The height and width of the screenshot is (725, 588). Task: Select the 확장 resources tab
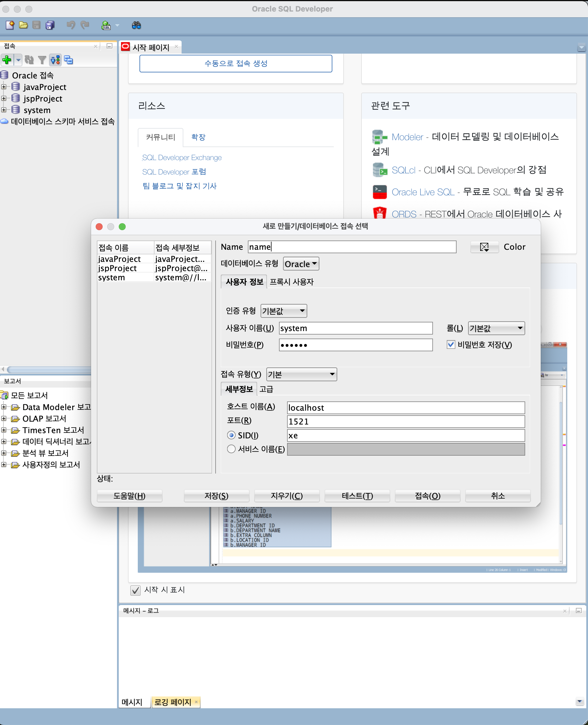coord(198,137)
